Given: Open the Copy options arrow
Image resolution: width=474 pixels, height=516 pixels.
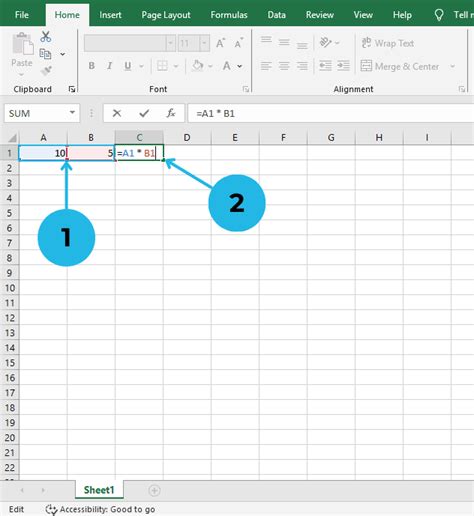Looking at the screenshot, I should point(63,54).
